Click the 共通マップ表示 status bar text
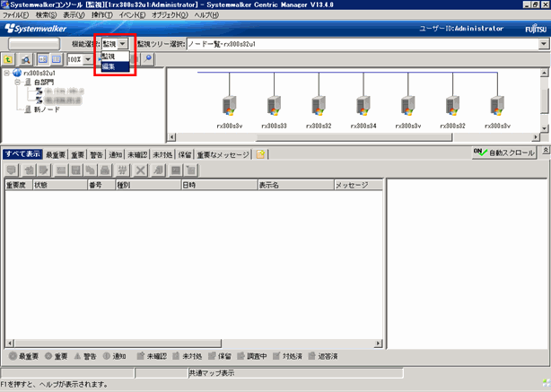 212,373
